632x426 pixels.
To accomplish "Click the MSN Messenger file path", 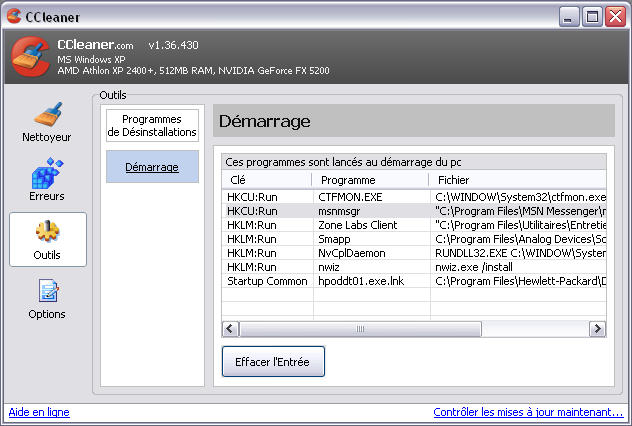I will pos(520,211).
